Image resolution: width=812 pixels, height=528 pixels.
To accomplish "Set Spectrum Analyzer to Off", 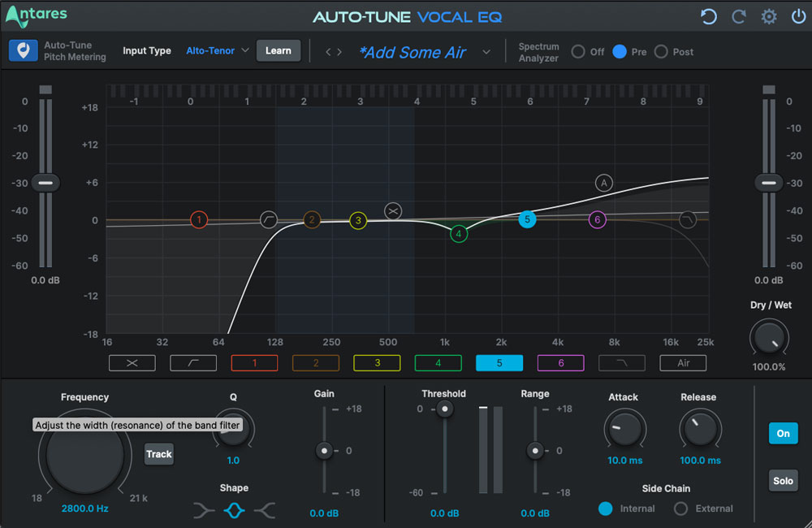I will (578, 52).
